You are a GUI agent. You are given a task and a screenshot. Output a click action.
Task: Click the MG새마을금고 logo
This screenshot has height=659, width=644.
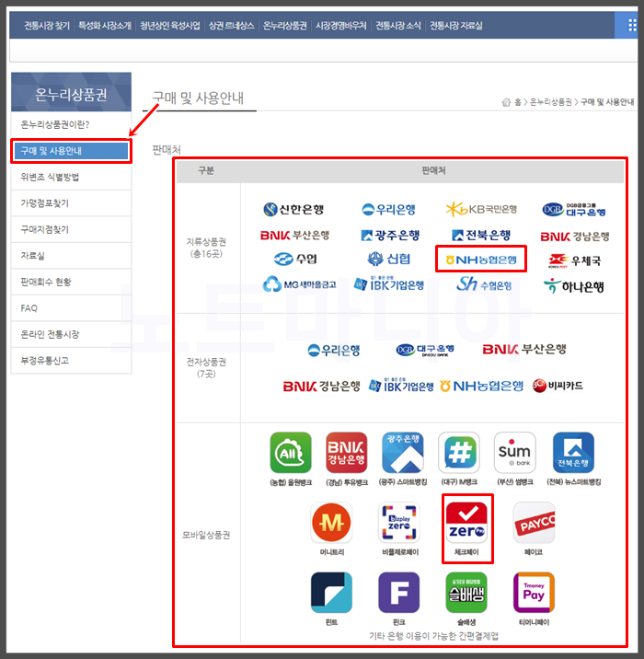pos(299,284)
